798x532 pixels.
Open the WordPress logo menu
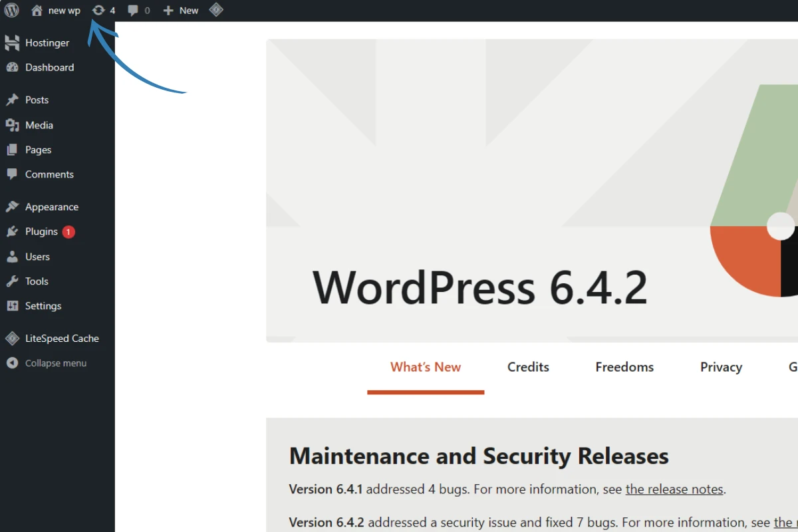[x=12, y=10]
